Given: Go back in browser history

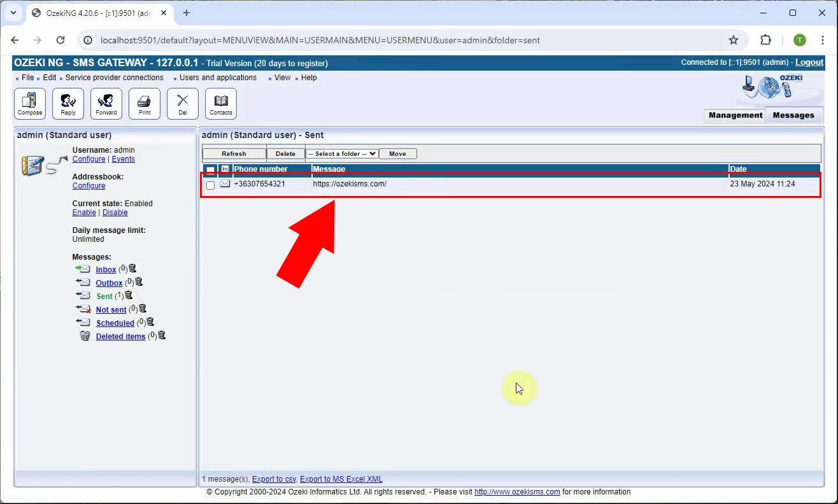Looking at the screenshot, I should click(x=15, y=40).
